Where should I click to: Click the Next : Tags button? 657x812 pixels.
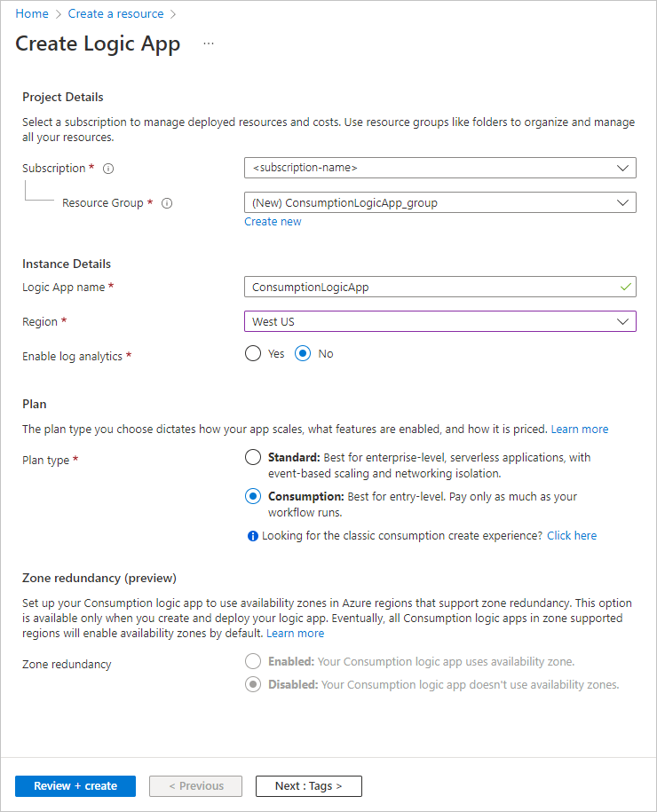308,785
